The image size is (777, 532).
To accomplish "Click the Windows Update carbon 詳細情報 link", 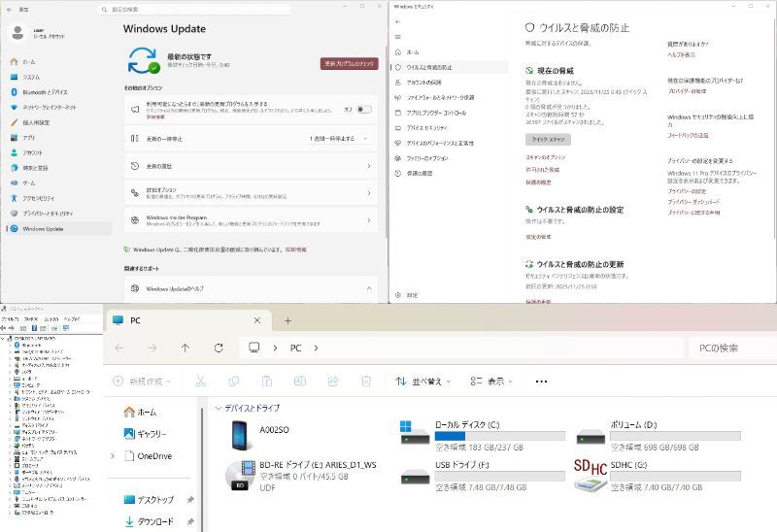I will click(x=296, y=249).
